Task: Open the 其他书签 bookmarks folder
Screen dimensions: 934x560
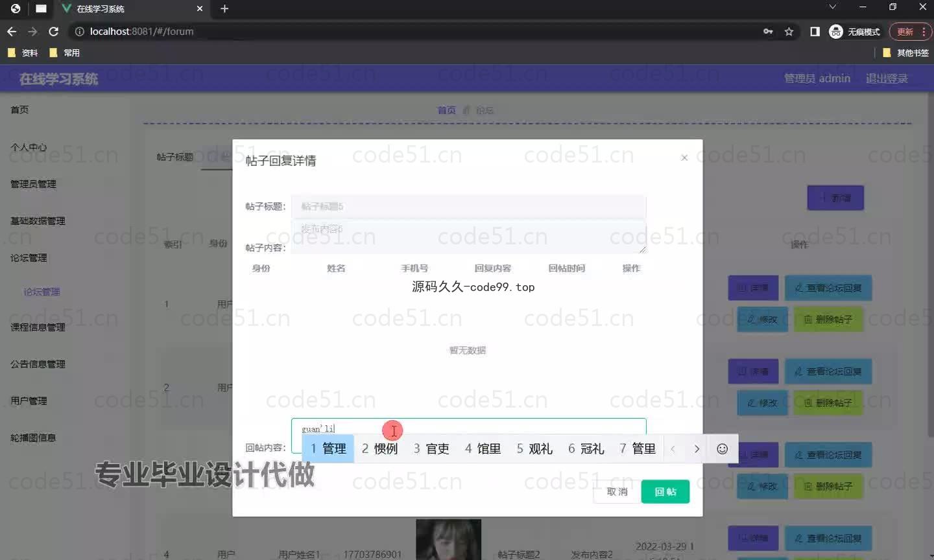Action: (906, 52)
